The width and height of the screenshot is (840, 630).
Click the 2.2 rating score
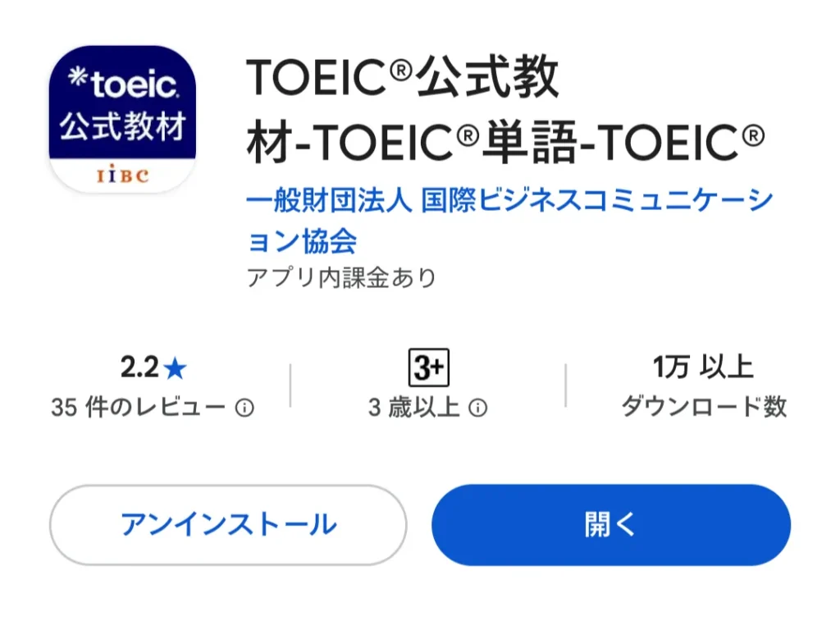coord(139,367)
